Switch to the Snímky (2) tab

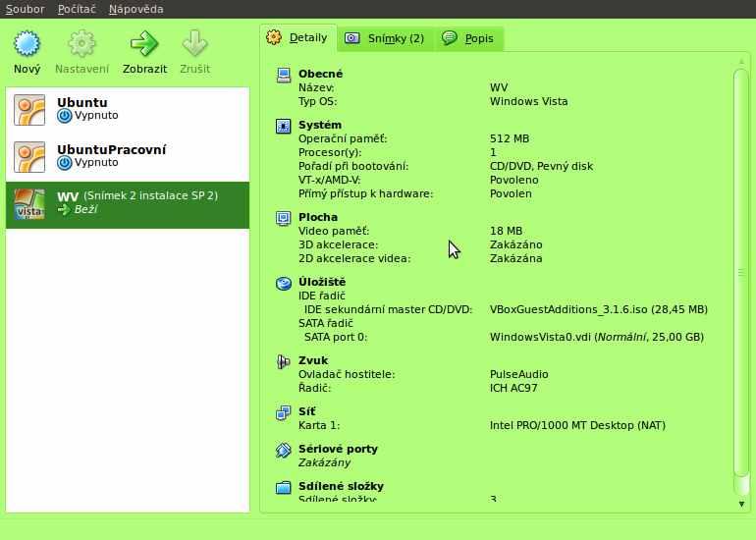386,38
